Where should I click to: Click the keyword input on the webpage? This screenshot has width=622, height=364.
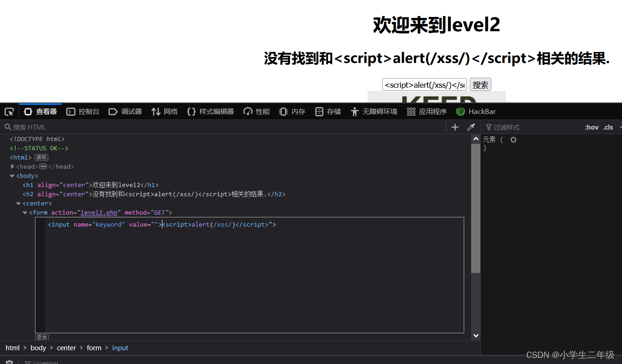(x=425, y=85)
